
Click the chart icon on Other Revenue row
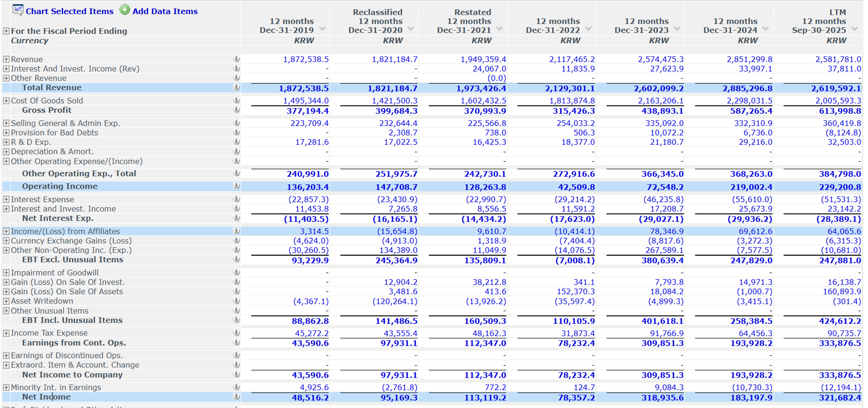click(236, 78)
